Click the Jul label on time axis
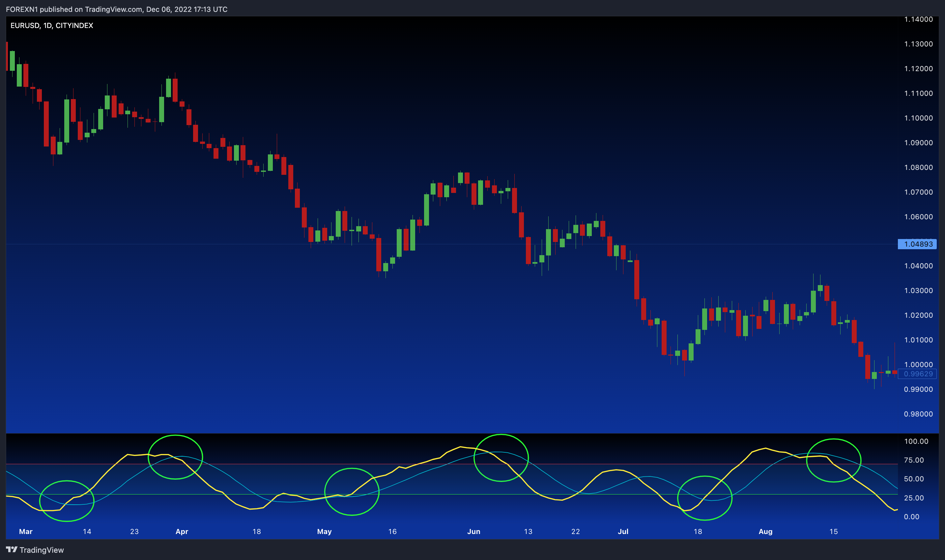This screenshot has width=945, height=560. (623, 531)
